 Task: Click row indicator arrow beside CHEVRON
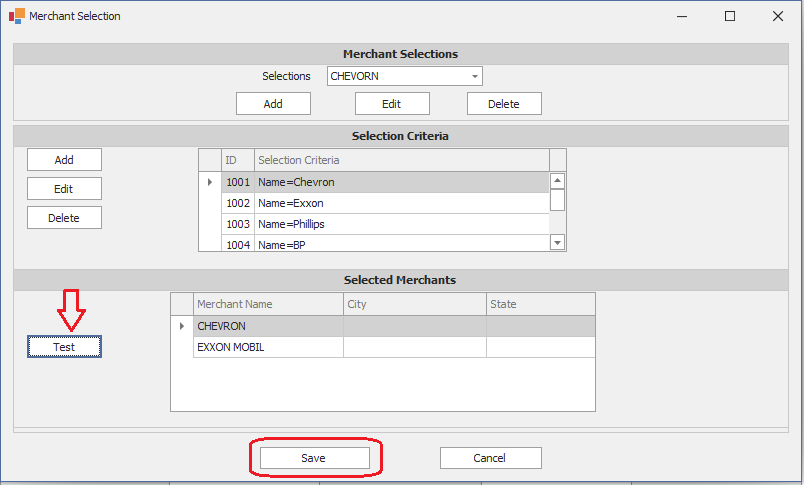(x=182, y=326)
